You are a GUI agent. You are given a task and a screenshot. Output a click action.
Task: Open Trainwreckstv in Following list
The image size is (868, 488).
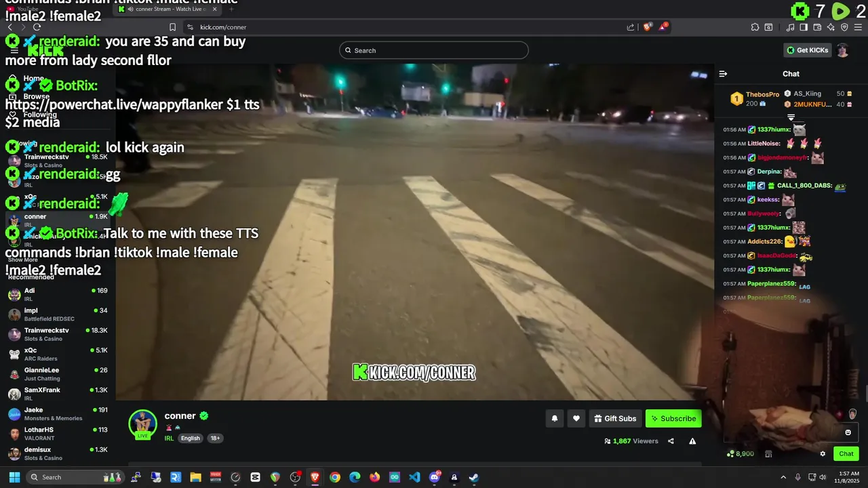(58, 161)
